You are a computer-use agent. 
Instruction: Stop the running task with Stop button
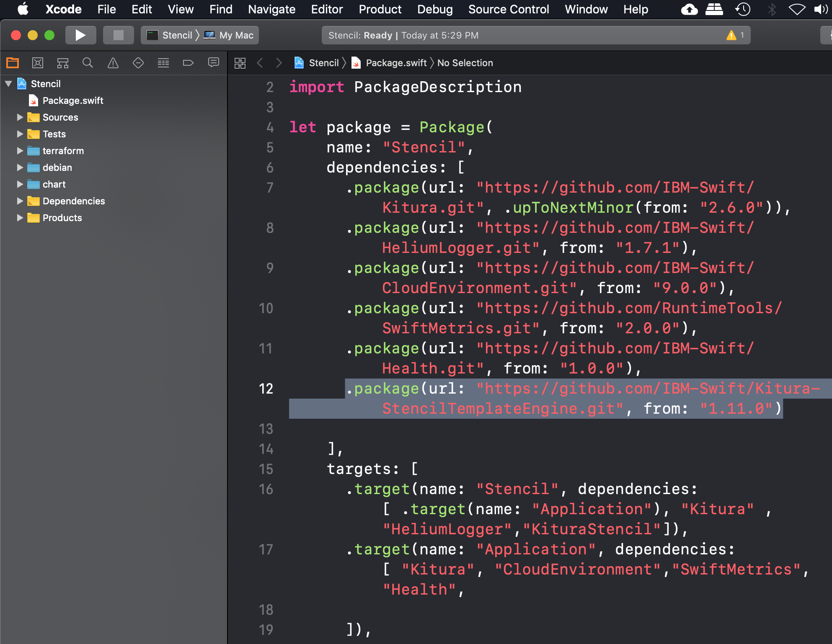coord(119,35)
